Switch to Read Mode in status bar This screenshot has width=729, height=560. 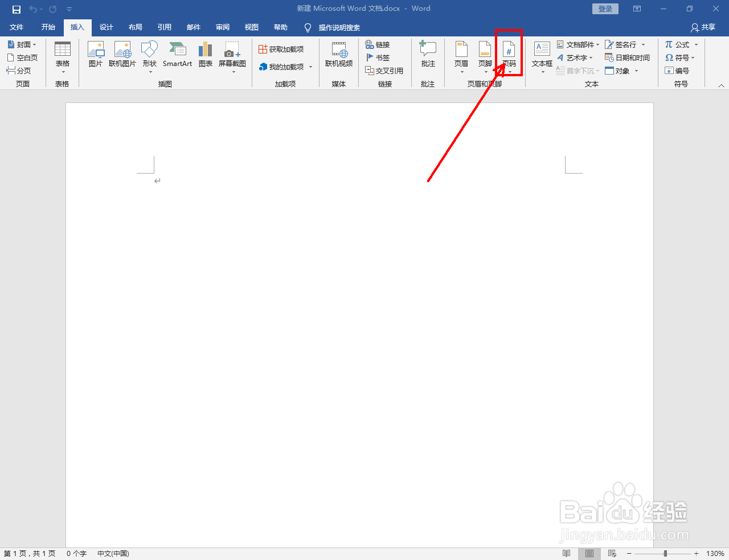[x=567, y=553]
